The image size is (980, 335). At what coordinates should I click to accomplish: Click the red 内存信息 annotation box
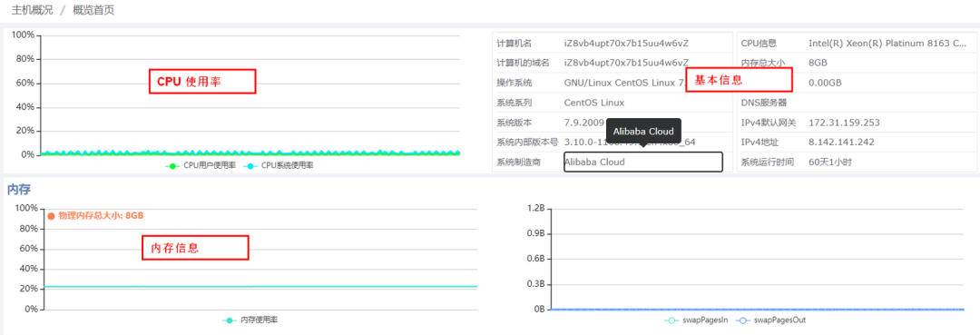point(196,248)
